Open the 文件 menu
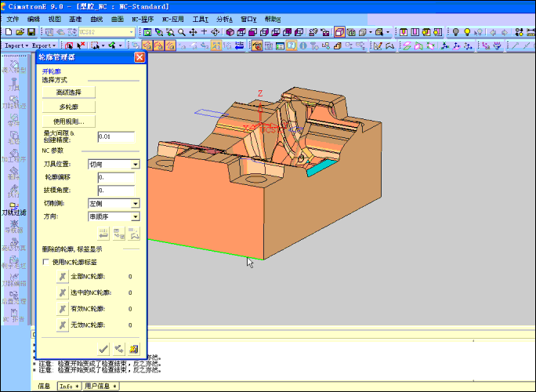Viewport: 536px width, 392px height. [13, 19]
